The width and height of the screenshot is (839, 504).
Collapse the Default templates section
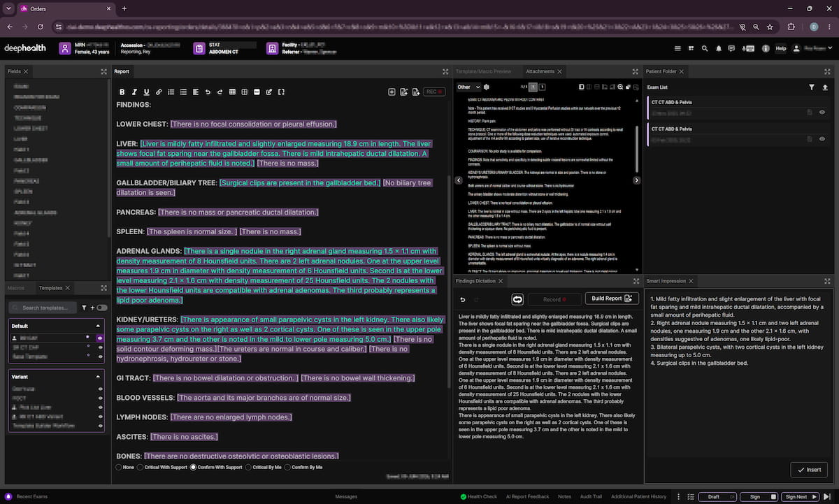[x=98, y=326]
